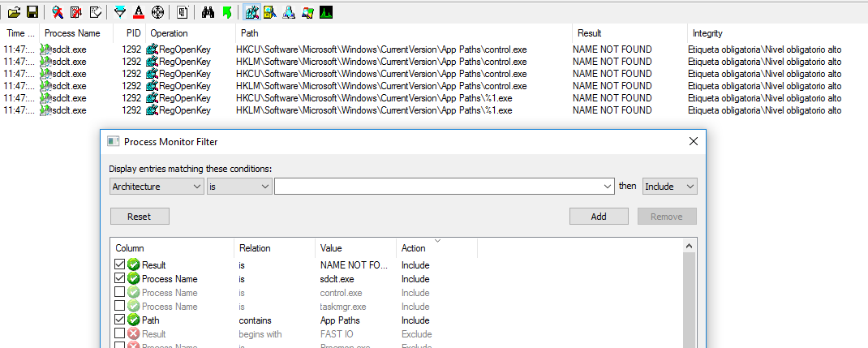Image resolution: width=868 pixels, height=348 pixels.
Task: Enable the Process Name control.exe filter checkbox
Action: (x=119, y=293)
